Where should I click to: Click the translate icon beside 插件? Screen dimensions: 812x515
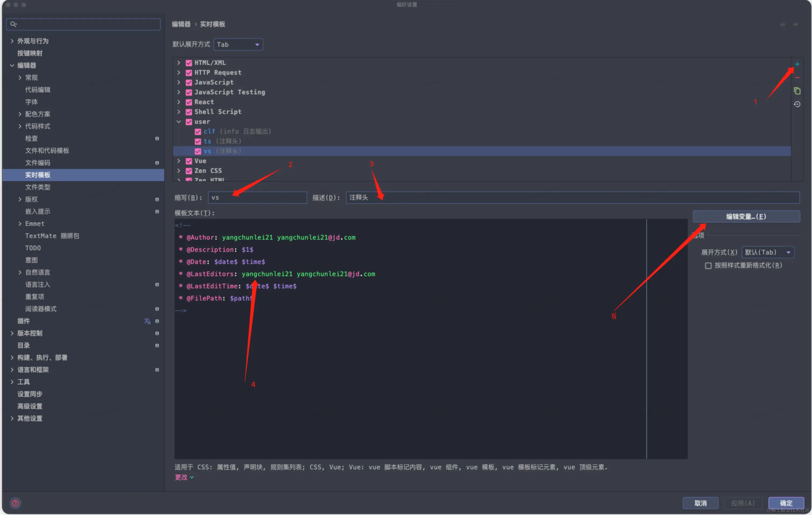147,321
